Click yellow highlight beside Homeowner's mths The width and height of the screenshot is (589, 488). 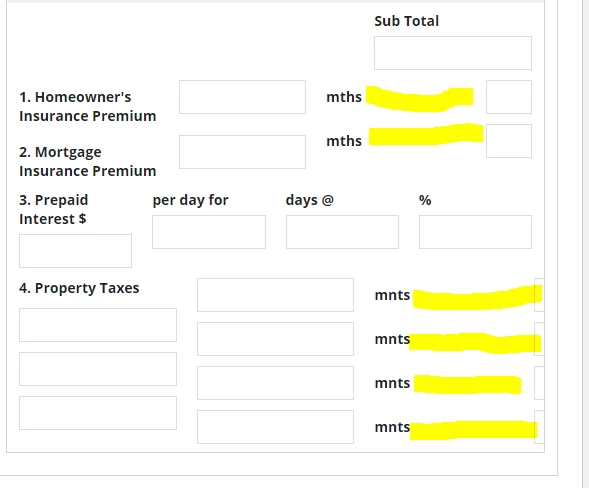(420, 99)
